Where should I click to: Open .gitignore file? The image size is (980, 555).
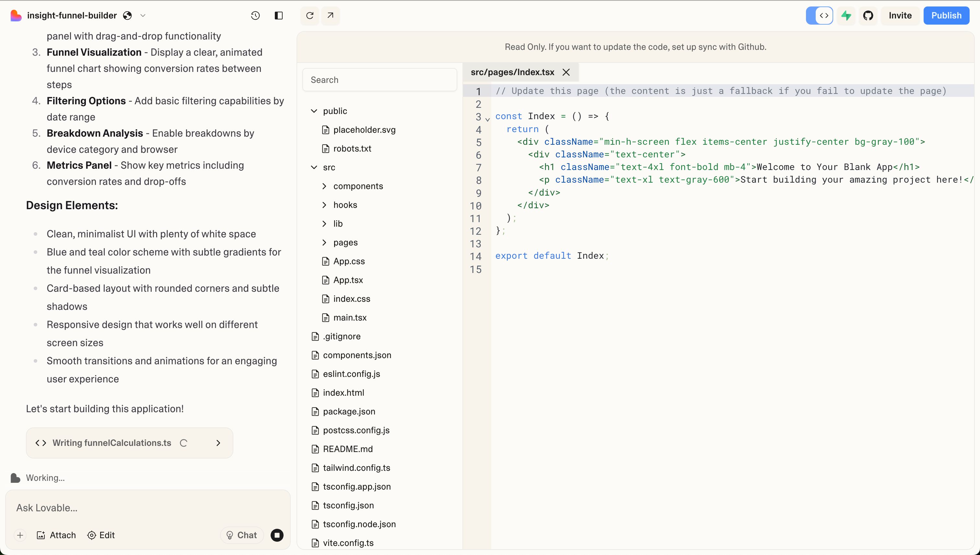pos(336,336)
